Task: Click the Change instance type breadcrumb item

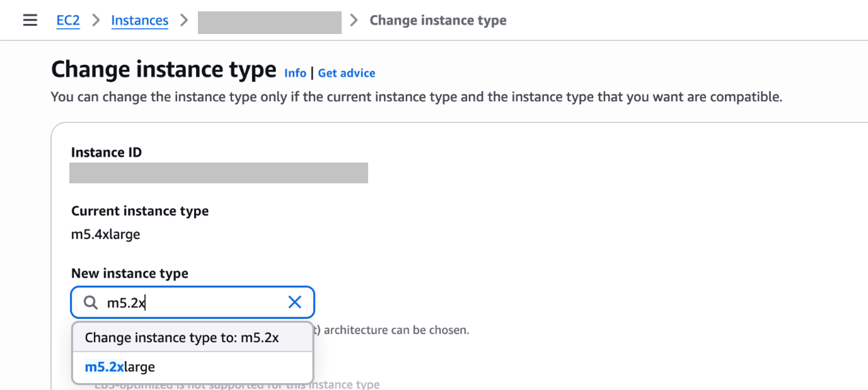Action: tap(437, 20)
